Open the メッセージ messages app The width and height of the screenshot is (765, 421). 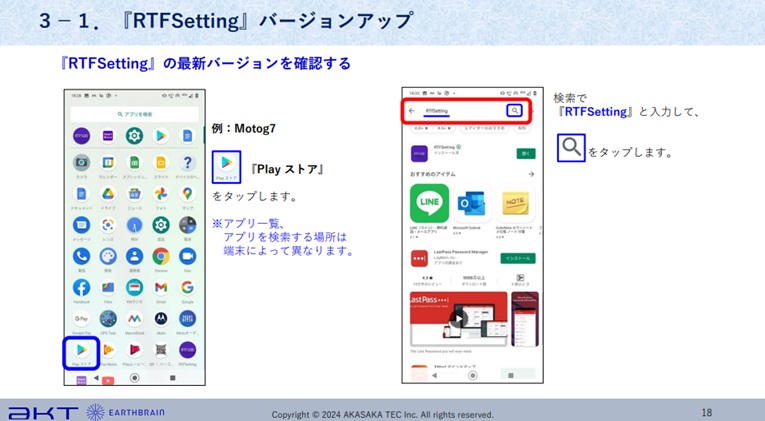click(81, 225)
